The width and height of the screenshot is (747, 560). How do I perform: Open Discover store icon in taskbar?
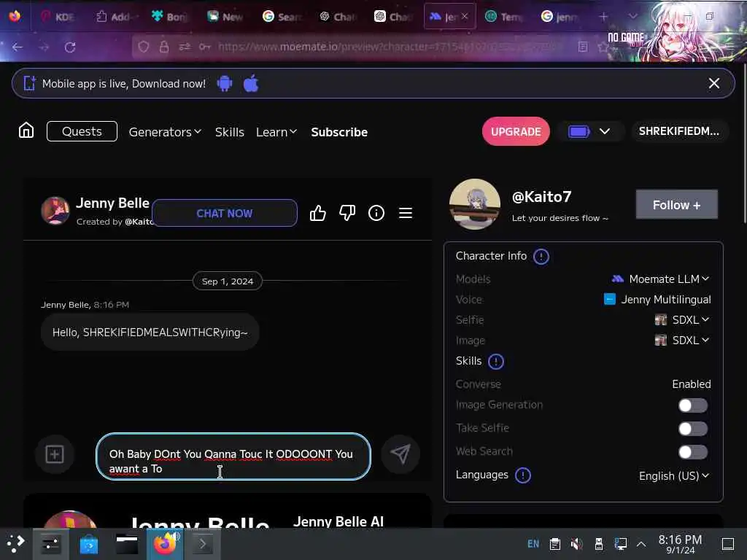[x=88, y=544]
